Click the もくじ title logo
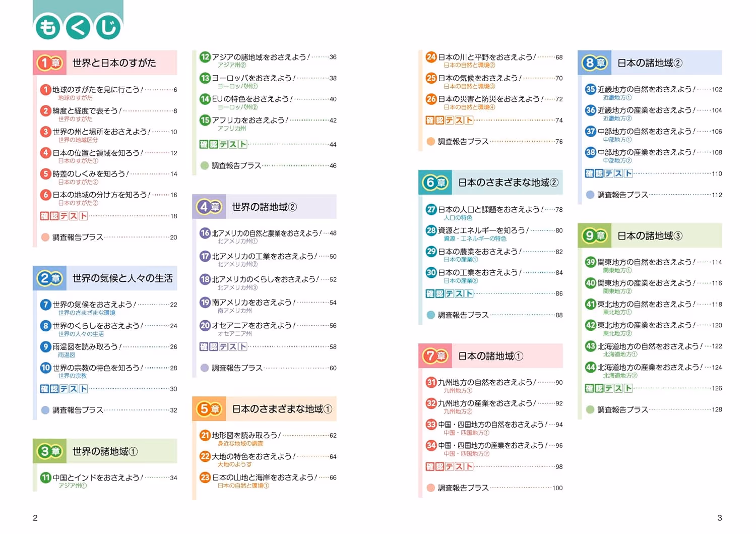Viewport: 756px width, 534px height. (78, 26)
